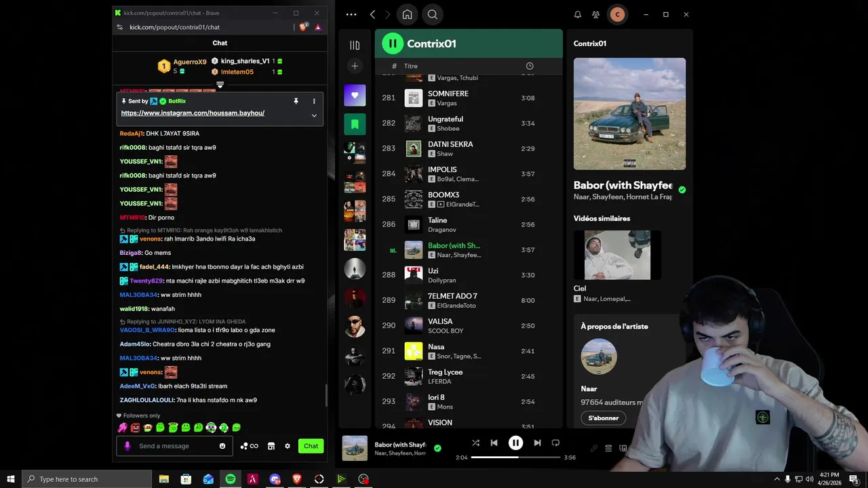The height and width of the screenshot is (488, 868).
Task: Open channel points infinity icon in chat
Action: click(x=250, y=446)
